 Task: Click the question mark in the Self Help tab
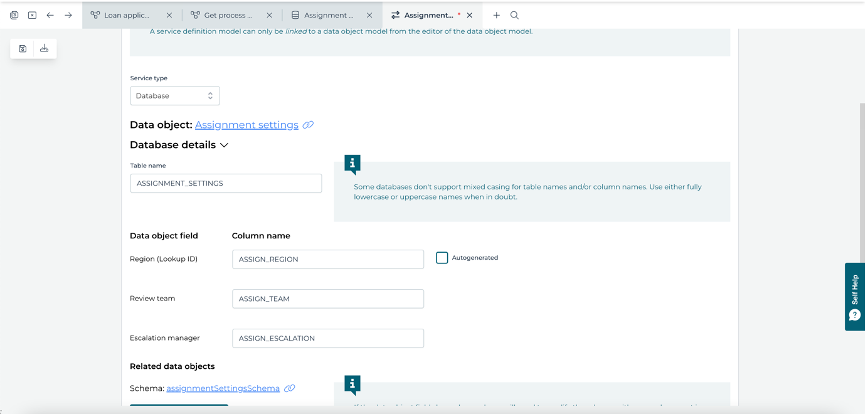[x=854, y=316]
